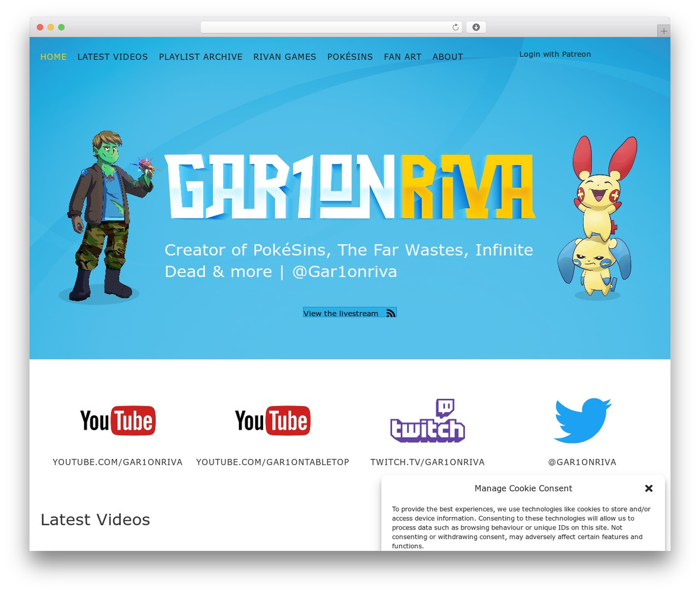Image resolution: width=700 pixels, height=593 pixels.
Task: Reload the page with the refresh icon
Action: coord(455,27)
